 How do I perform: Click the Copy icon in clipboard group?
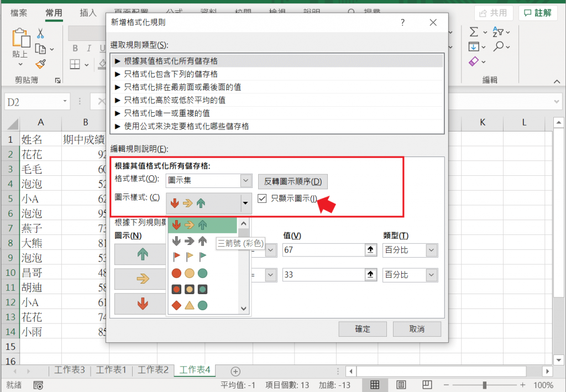pyautogui.click(x=40, y=49)
